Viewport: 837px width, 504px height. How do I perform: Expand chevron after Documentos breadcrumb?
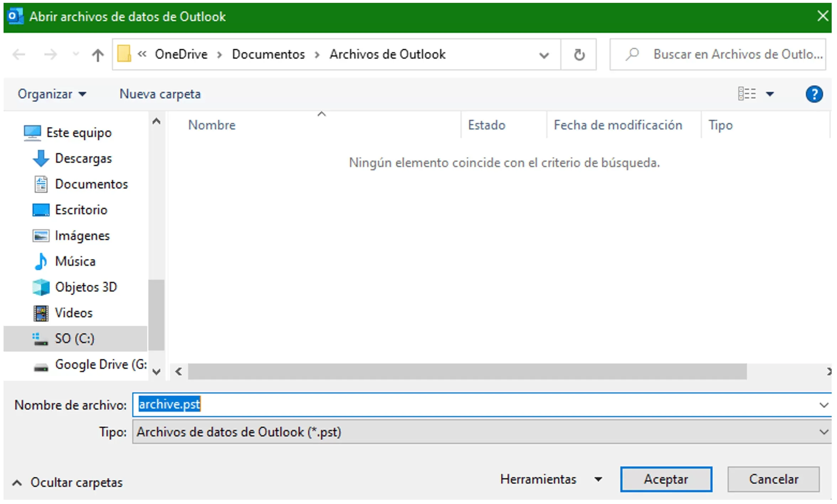[x=317, y=55]
